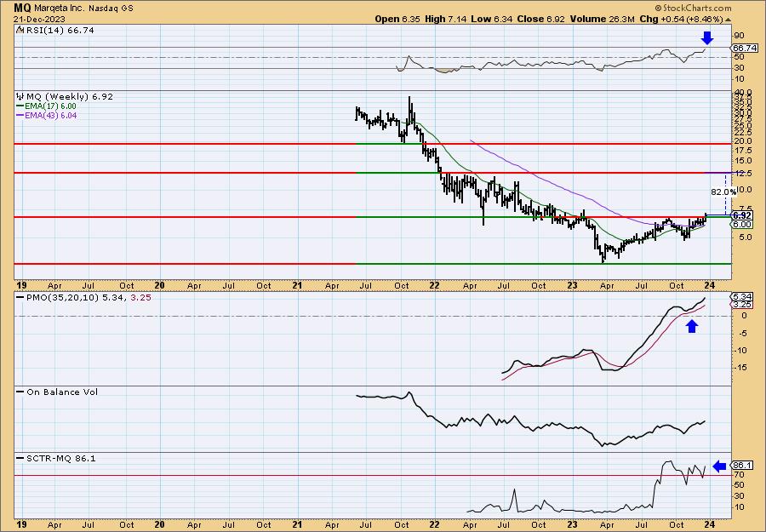Click the RSI(14) 66.74 indicator label

click(60, 31)
